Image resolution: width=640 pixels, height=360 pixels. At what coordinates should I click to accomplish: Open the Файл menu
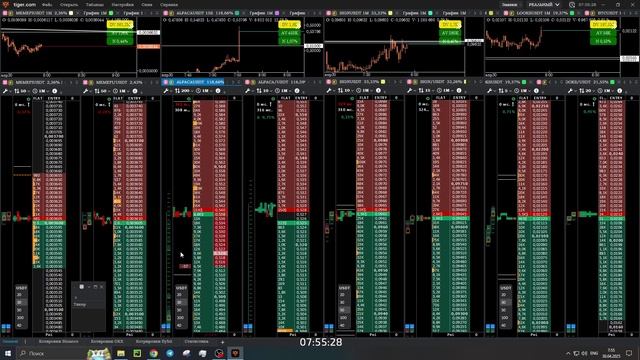47,4
